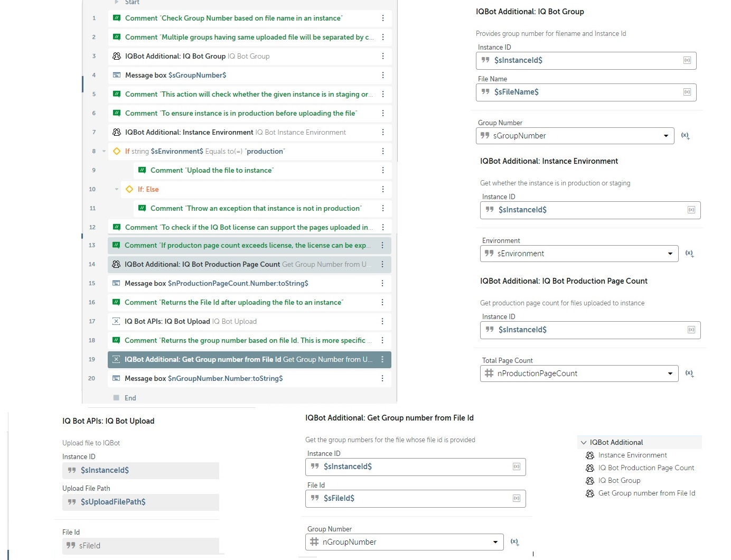Image resolution: width=731 pixels, height=560 pixels.
Task: Select line 9 comment Upload the file to instance
Action: click(x=263, y=170)
